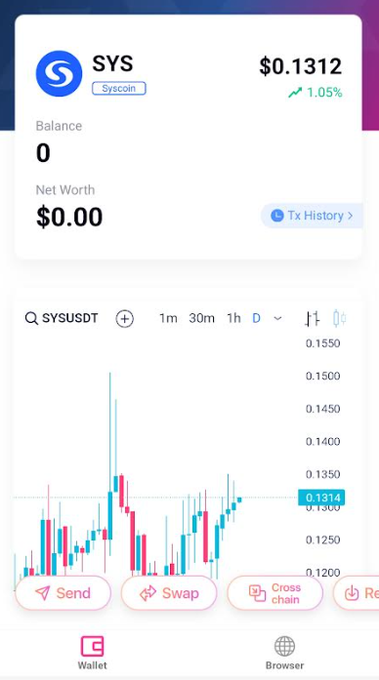Select the candlestick chart style icon
Screen dimensions: 379x680
tap(340, 318)
